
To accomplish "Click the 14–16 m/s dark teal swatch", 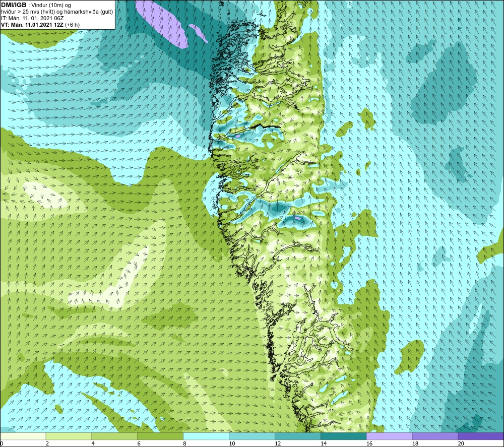I will (343, 436).
